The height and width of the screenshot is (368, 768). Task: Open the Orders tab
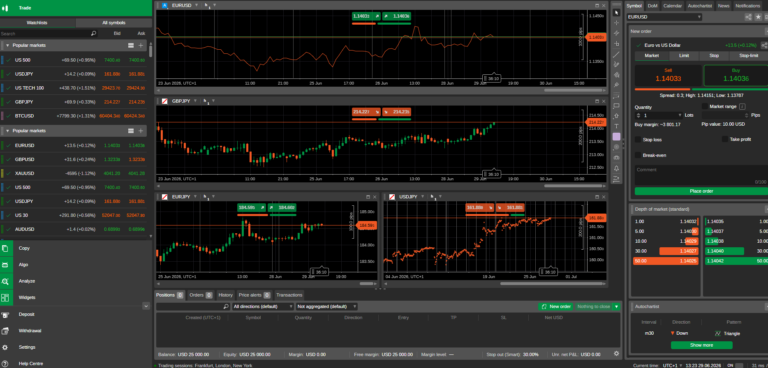(200, 295)
